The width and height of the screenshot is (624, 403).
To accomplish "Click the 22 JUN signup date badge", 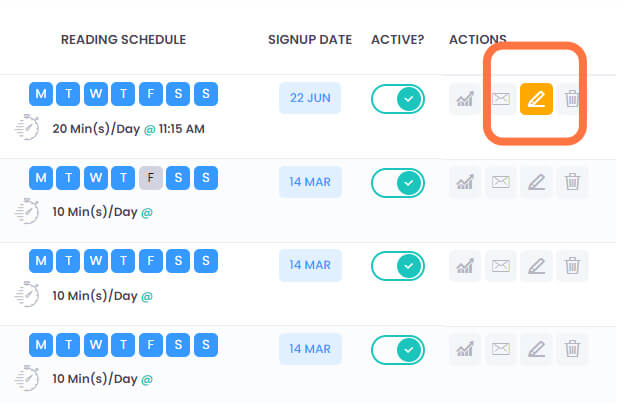I will (310, 98).
